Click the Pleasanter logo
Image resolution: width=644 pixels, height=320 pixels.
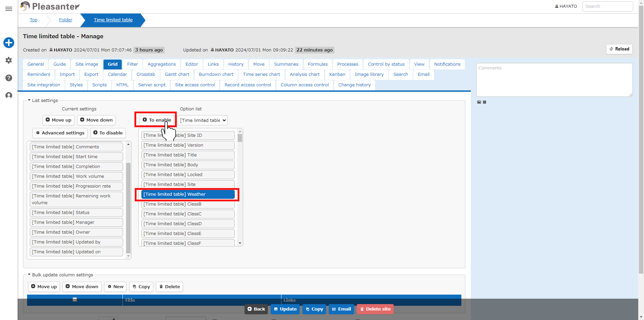50,6
